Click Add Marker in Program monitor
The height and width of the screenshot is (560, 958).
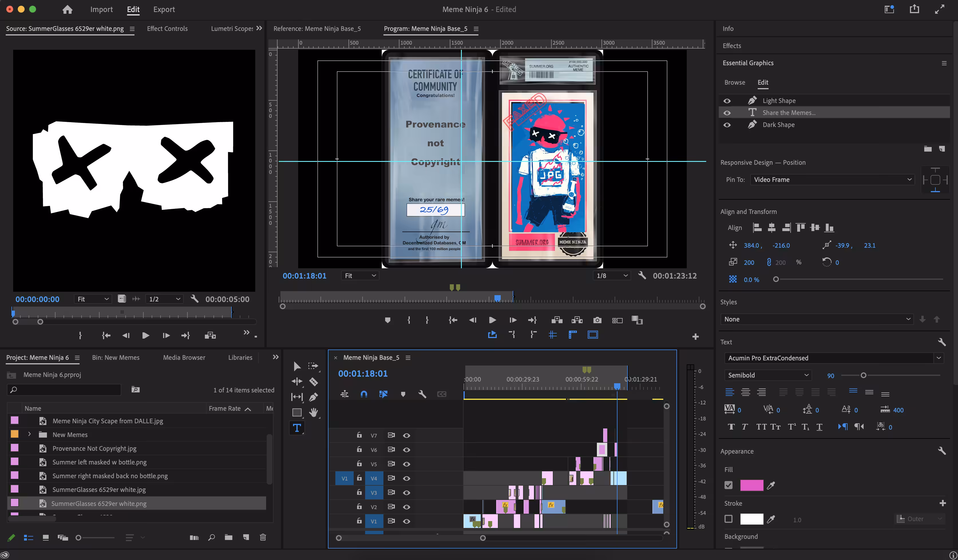pyautogui.click(x=387, y=320)
